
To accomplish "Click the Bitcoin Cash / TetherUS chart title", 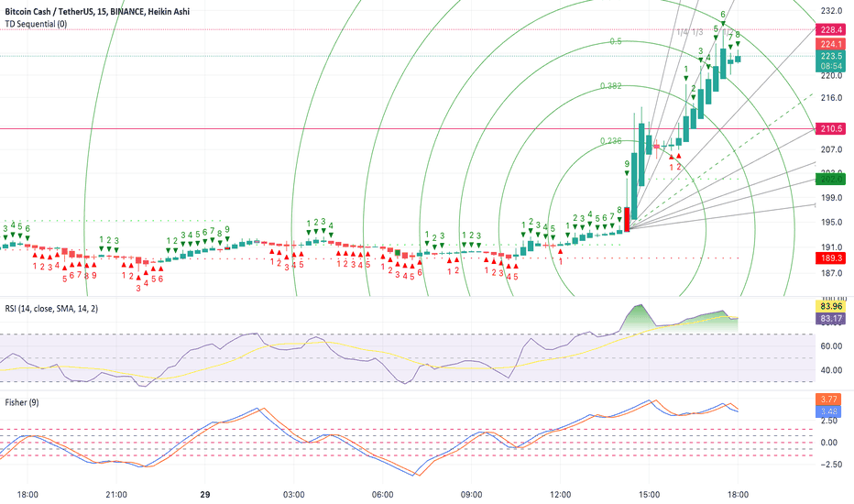I will (97, 11).
